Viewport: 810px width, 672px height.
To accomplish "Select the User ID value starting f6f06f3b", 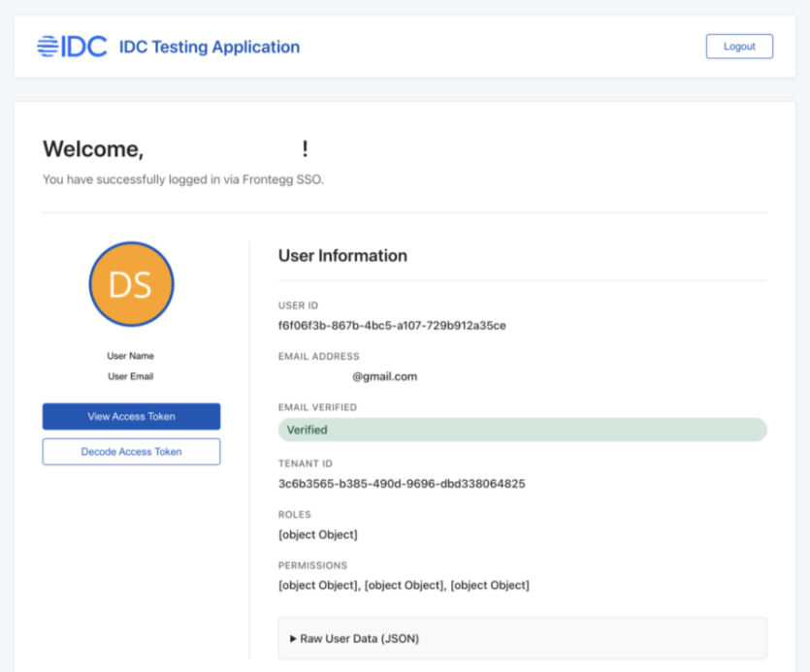I will (392, 326).
